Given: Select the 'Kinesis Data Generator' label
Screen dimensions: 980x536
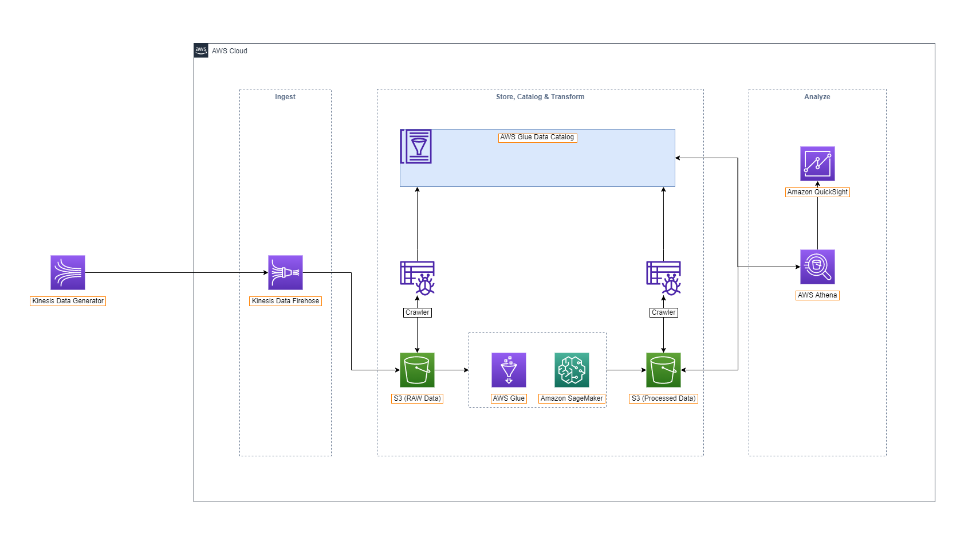Looking at the screenshot, I should (68, 301).
